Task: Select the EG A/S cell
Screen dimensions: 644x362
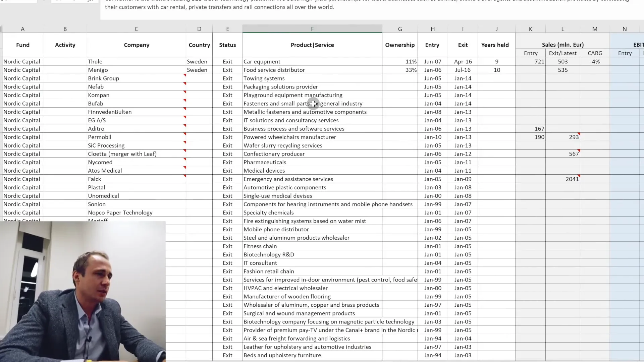Action: (x=137, y=120)
